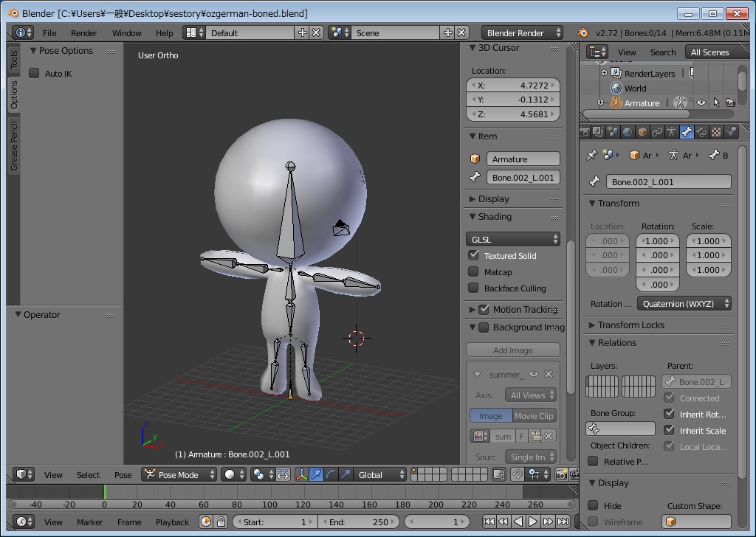Click the snap element type selector icon
This screenshot has width=756, height=537.
[x=536, y=475]
